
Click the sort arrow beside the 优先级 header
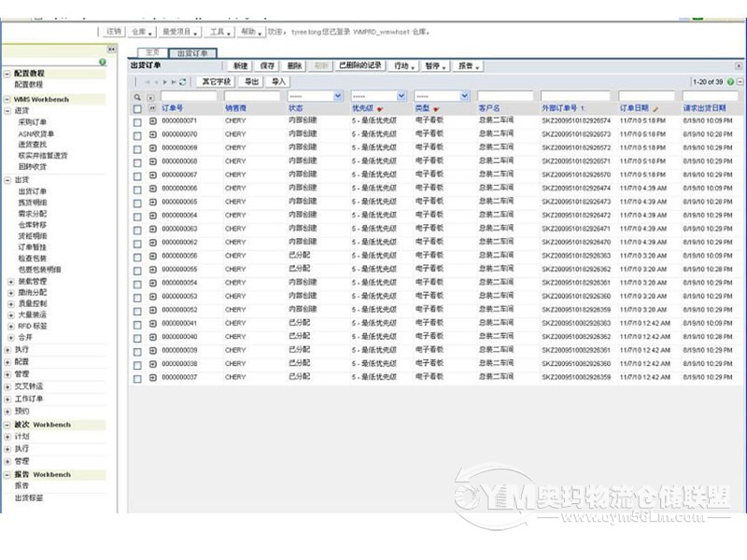pos(380,109)
